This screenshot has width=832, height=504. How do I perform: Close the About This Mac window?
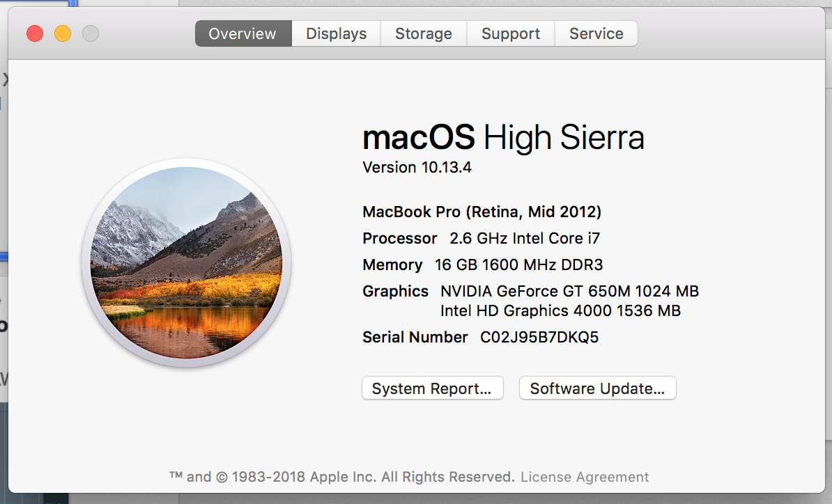coord(35,33)
